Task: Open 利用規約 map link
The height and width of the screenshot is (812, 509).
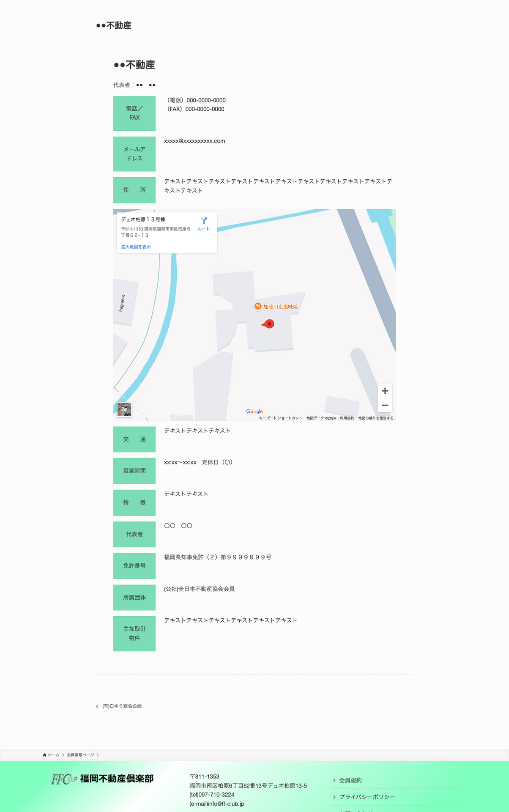Action: click(x=347, y=418)
